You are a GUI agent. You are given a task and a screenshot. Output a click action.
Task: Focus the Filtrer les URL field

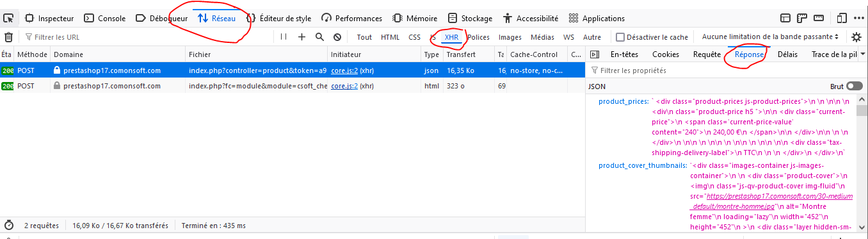146,37
